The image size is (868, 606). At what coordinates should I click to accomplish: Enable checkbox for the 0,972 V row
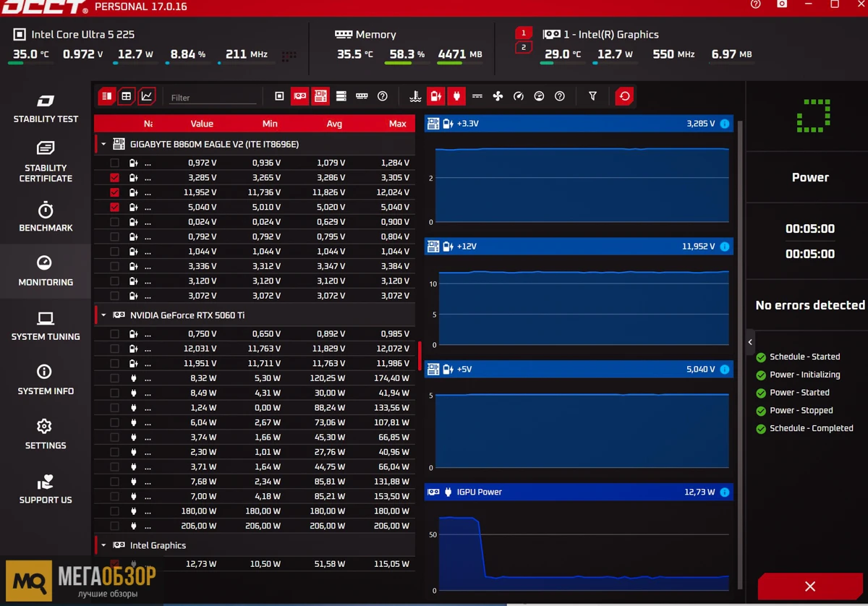(x=114, y=163)
